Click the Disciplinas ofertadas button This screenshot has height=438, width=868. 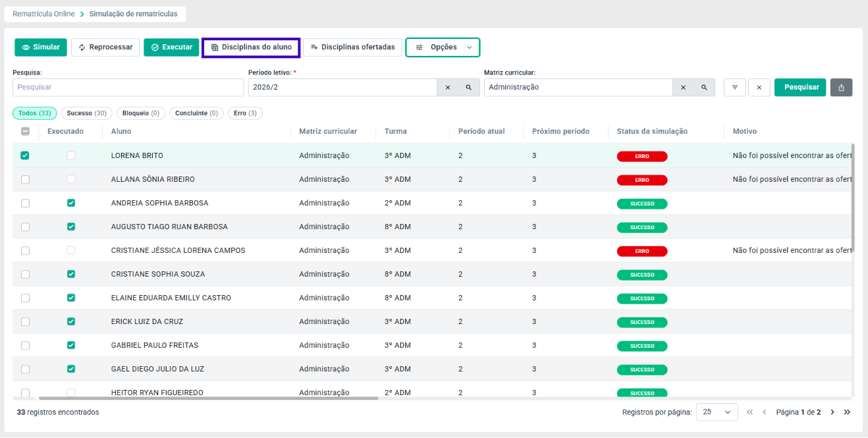352,47
